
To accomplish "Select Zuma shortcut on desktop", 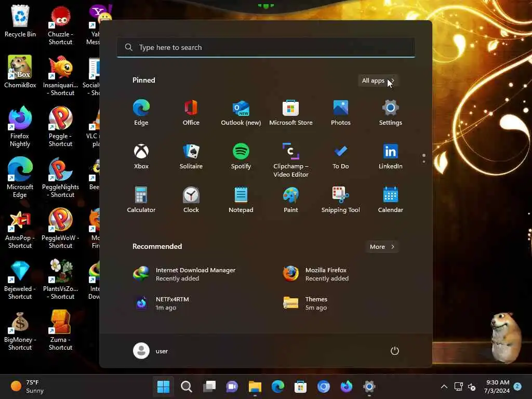I will (60, 330).
